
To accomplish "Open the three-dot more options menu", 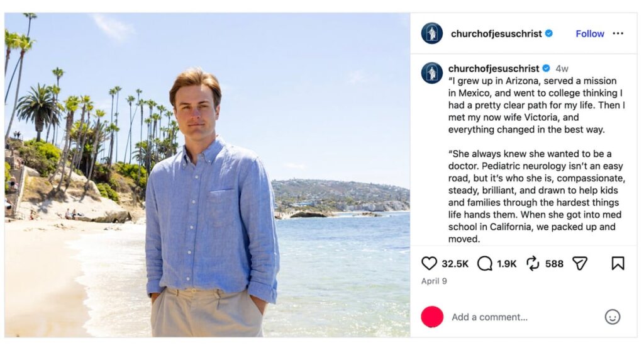I will [618, 33].
